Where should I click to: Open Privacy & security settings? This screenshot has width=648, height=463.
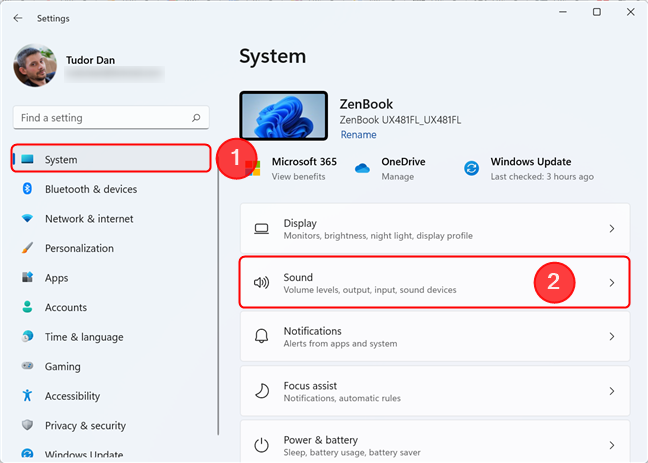111,425
